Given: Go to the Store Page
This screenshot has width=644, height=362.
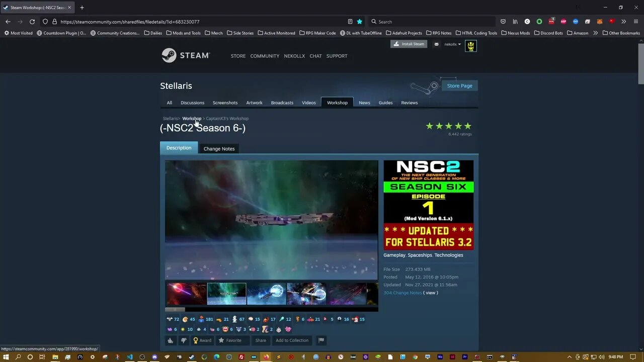Looking at the screenshot, I should point(460,85).
